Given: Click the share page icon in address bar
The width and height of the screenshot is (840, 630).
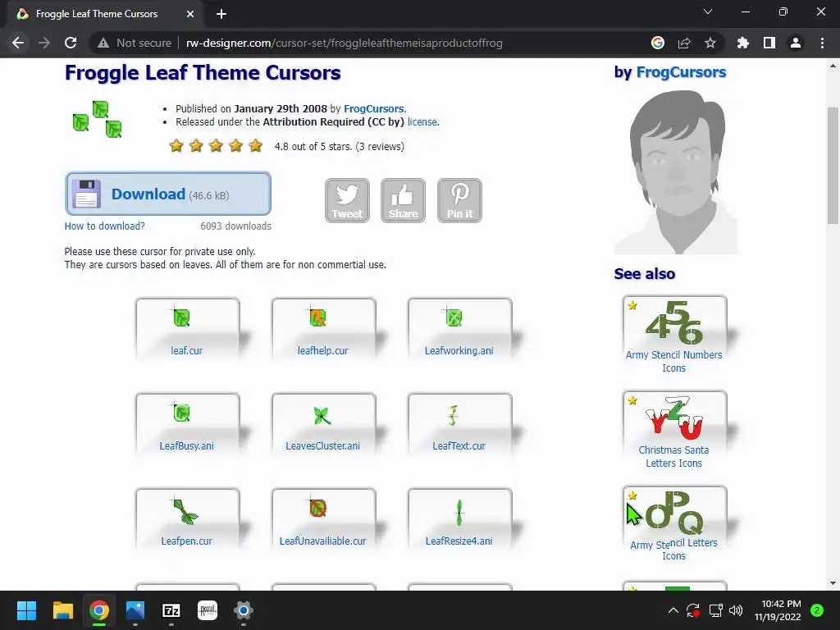Looking at the screenshot, I should [684, 43].
